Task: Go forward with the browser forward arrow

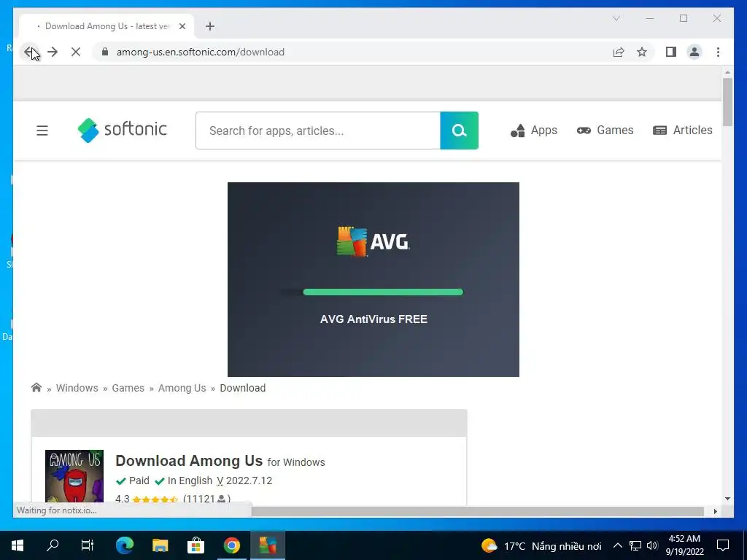Action: click(53, 52)
